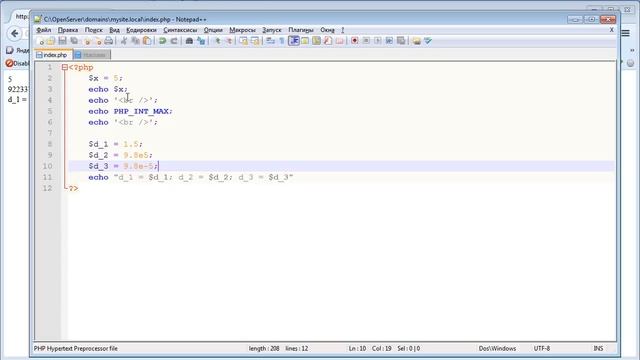Start macro recording with red dot icon
Image resolution: width=640 pixels, height=360 pixels.
(x=354, y=41)
